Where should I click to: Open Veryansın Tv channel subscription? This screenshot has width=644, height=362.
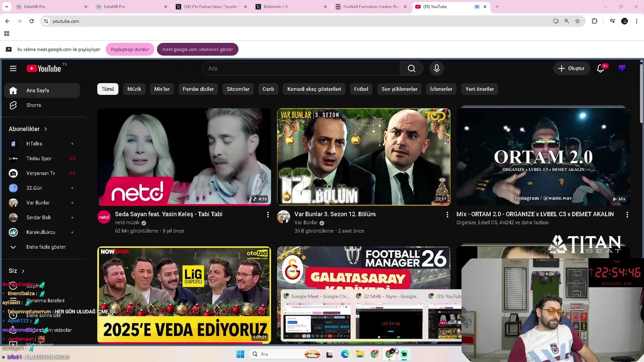coord(42,173)
